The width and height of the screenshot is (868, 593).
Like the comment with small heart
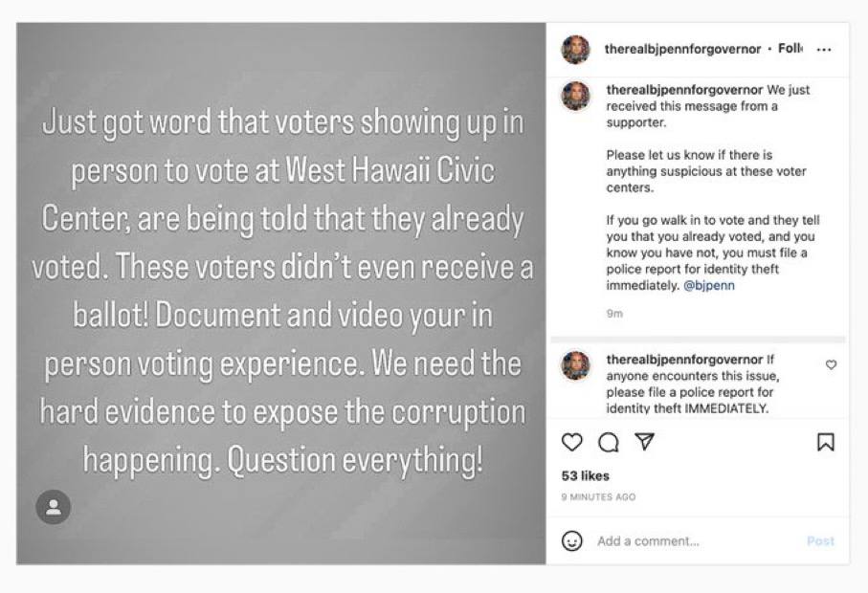coord(831,364)
